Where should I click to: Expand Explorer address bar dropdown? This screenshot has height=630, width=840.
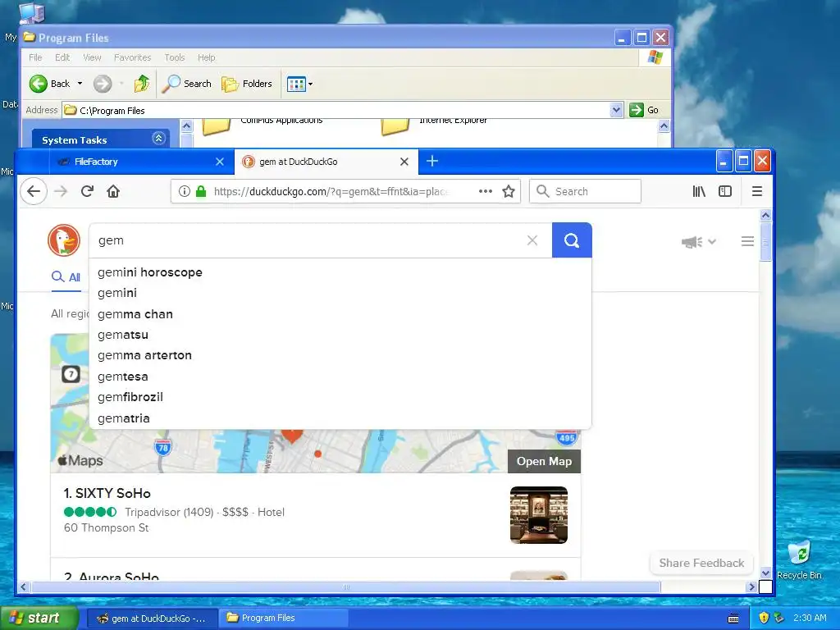(x=616, y=110)
